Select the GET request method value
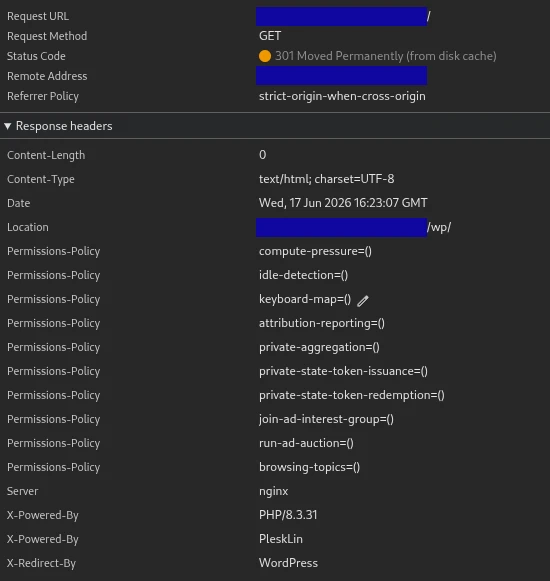Image resolution: width=550 pixels, height=581 pixels. pos(270,36)
